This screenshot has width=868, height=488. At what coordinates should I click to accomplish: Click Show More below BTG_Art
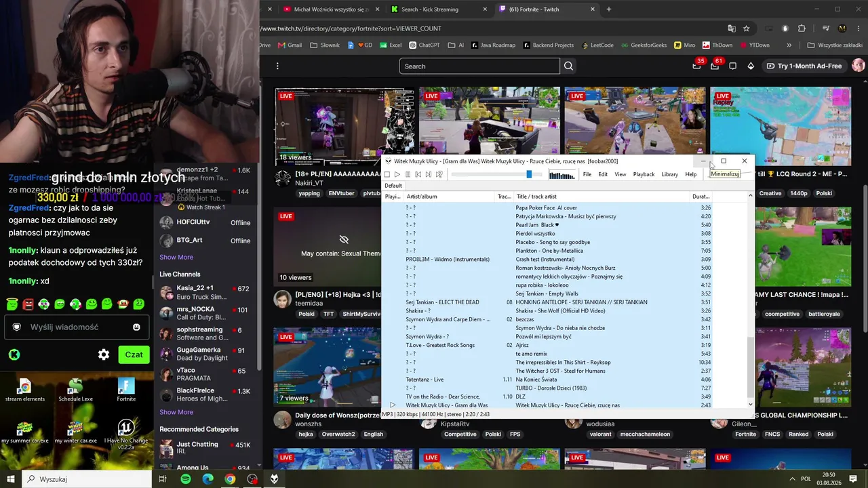click(x=176, y=258)
